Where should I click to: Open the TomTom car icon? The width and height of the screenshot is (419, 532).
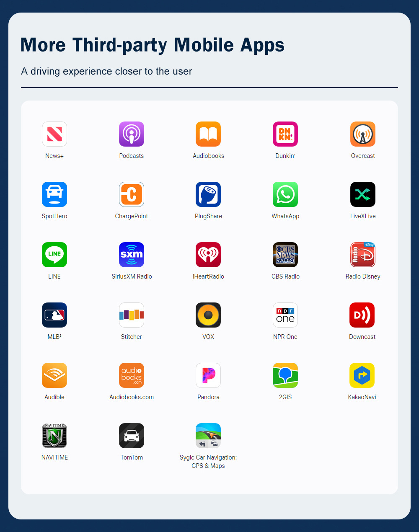tap(132, 436)
